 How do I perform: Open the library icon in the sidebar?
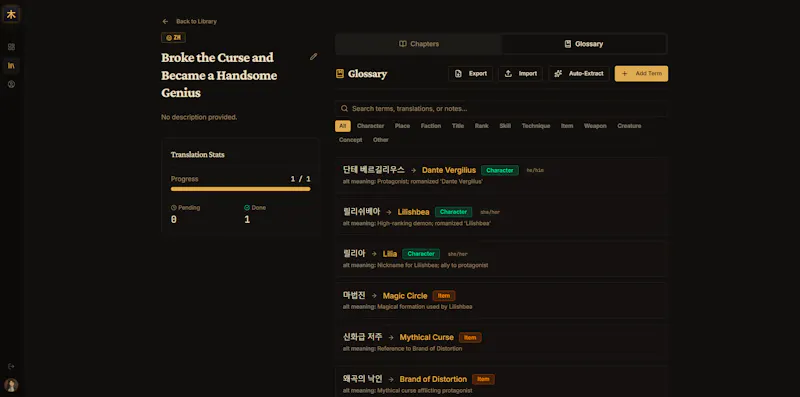click(11, 65)
